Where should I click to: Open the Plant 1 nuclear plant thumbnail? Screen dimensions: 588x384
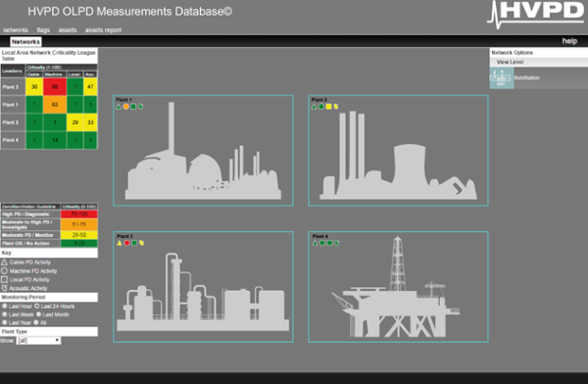[x=203, y=151]
